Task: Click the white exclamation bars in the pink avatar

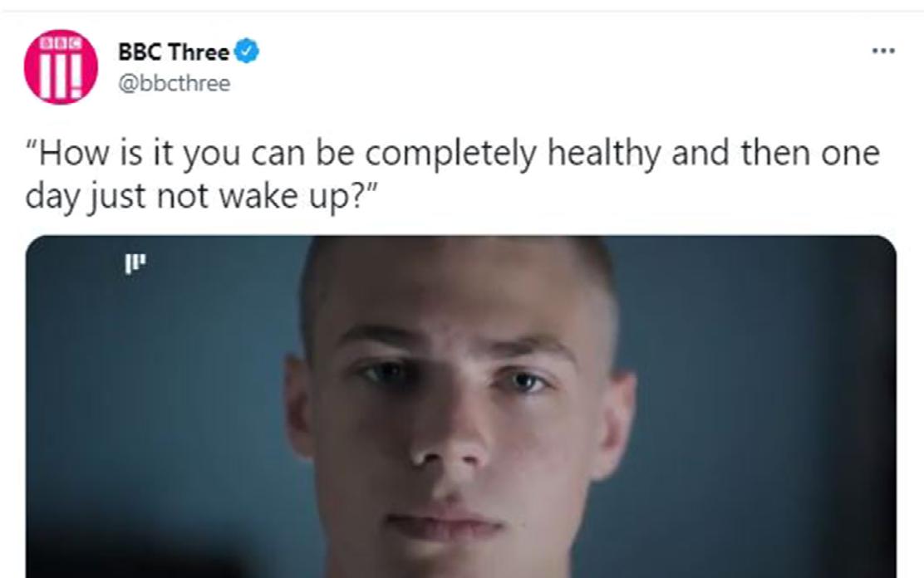Action: 60,74
